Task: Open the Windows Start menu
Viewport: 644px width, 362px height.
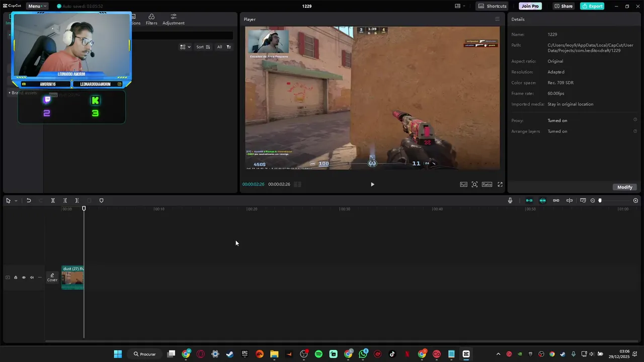Action: click(118, 354)
